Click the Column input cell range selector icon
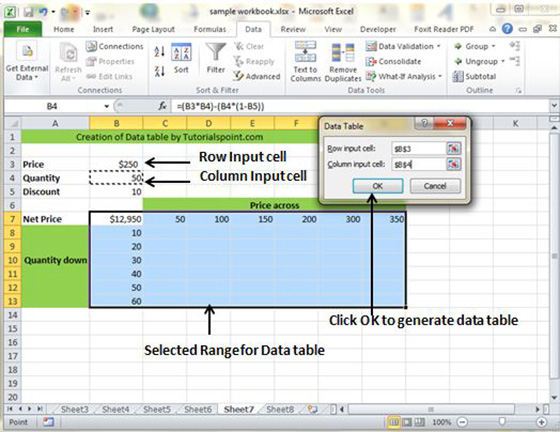Viewport: 560px width, 432px height. click(454, 164)
